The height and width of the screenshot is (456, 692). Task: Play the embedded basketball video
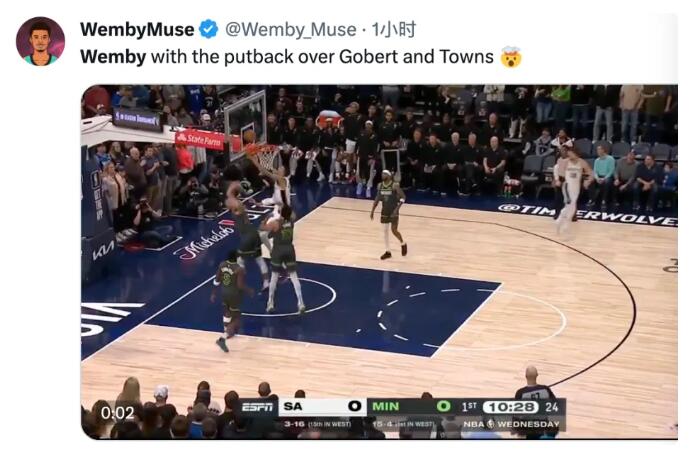(x=379, y=262)
